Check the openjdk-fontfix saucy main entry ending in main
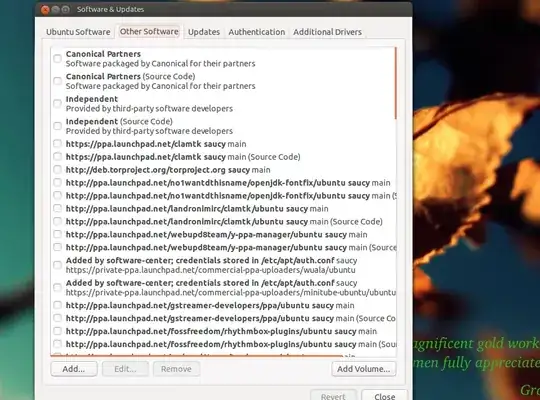The height and width of the screenshot is (400, 540). (58, 182)
